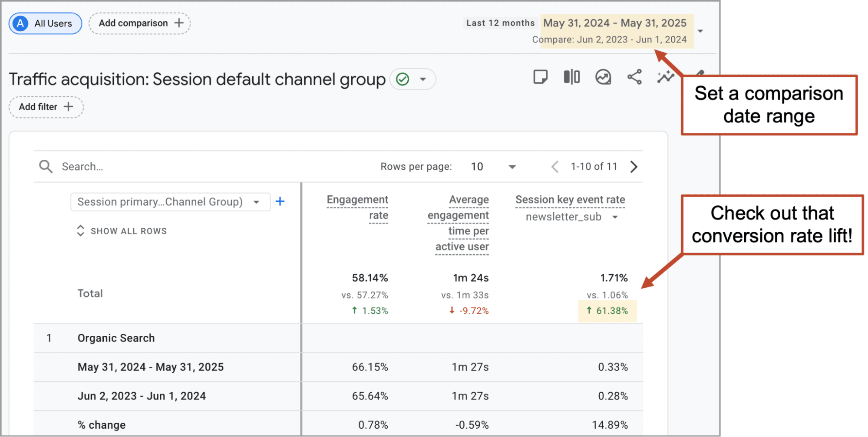868x437 pixels.
Task: Click the blue A avatar icon
Action: point(20,23)
